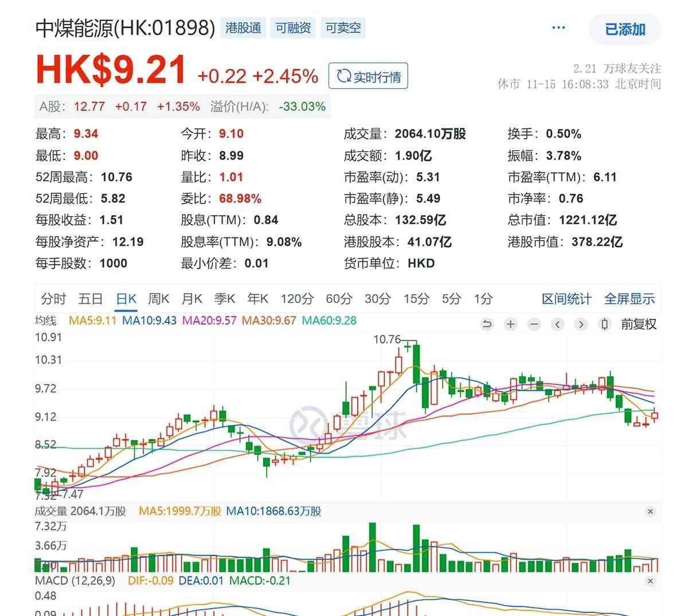
Task: Click the 港股通 tag badge
Action: coord(243,28)
